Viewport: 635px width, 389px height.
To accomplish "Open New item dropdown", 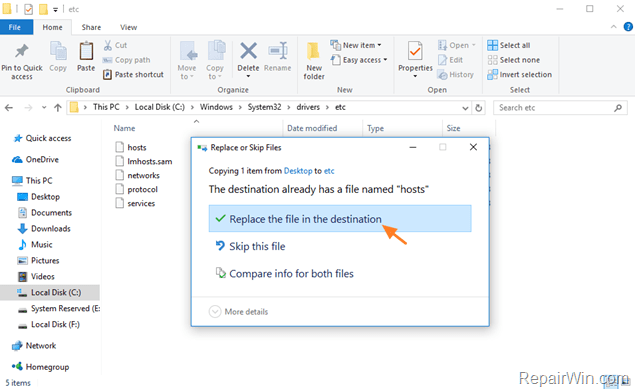I will pos(356,45).
